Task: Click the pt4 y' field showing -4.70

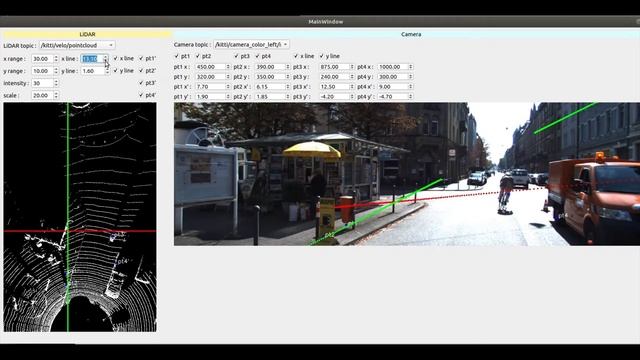Action: click(393, 97)
